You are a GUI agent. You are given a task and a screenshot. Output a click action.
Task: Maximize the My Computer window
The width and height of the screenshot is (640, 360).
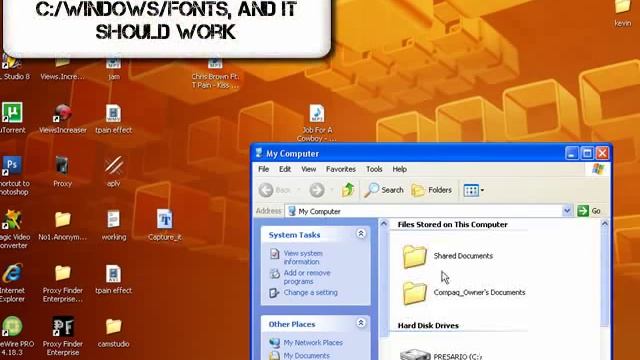(x=587, y=153)
